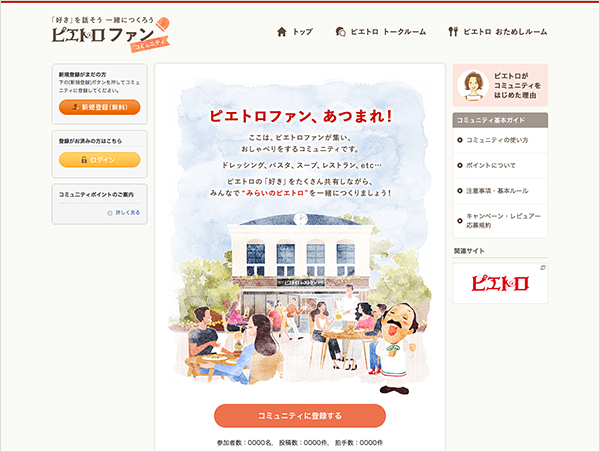Click the woman avatar in the pink banner

coord(473,86)
